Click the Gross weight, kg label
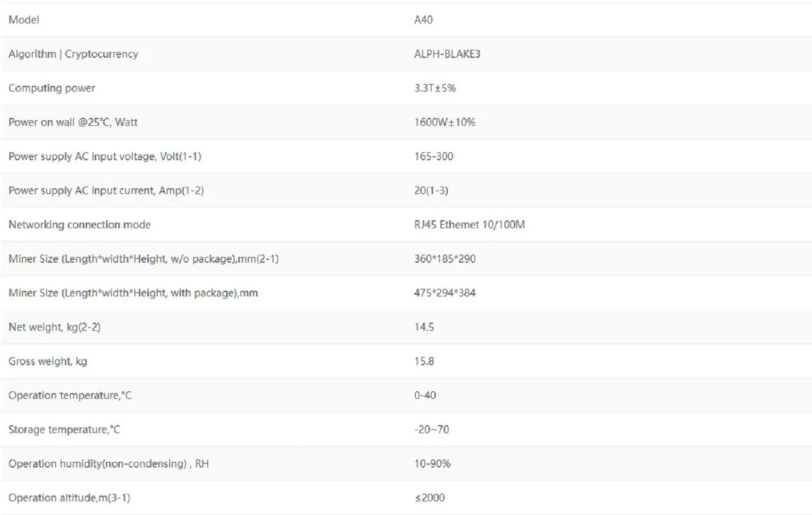 pos(48,361)
